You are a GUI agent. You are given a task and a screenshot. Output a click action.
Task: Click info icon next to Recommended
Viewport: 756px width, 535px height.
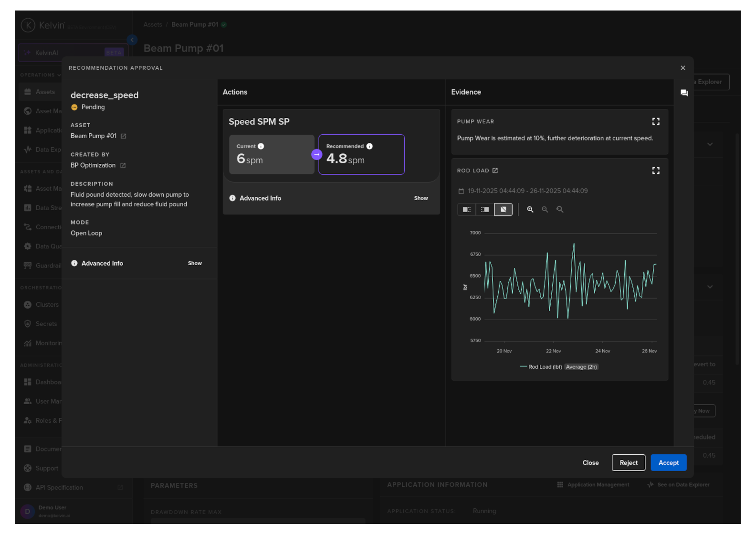tap(369, 147)
